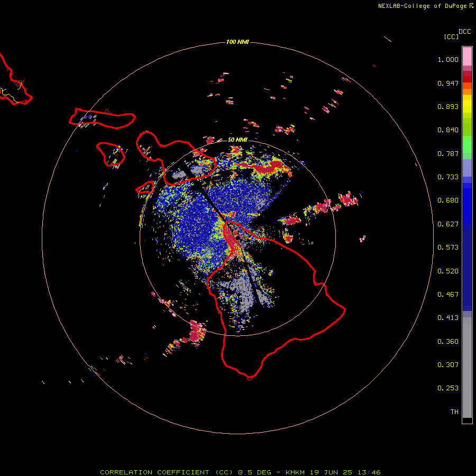The image size is (476, 476).
Task: Click the 0.947 scale value
Action: pyautogui.click(x=448, y=83)
